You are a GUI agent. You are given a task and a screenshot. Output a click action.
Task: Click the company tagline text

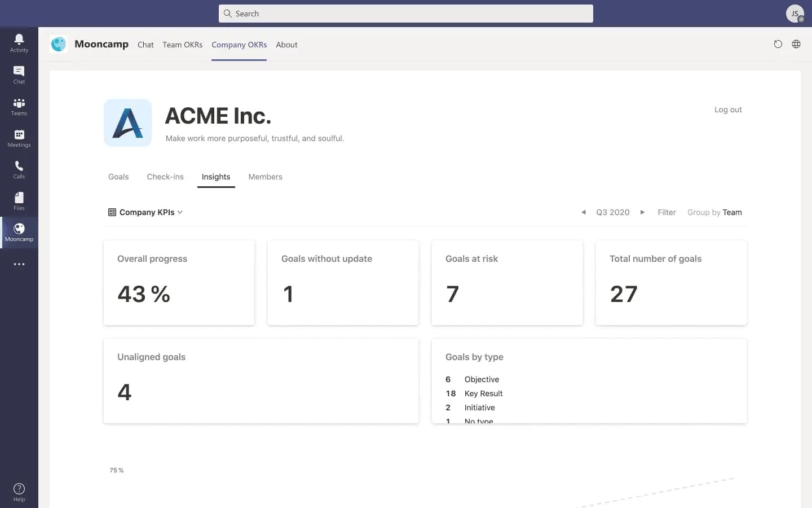(x=255, y=138)
